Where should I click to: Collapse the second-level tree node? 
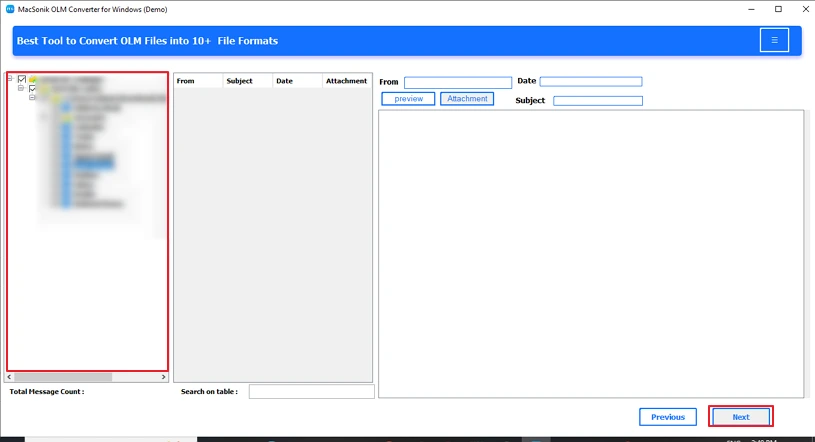(x=21, y=89)
